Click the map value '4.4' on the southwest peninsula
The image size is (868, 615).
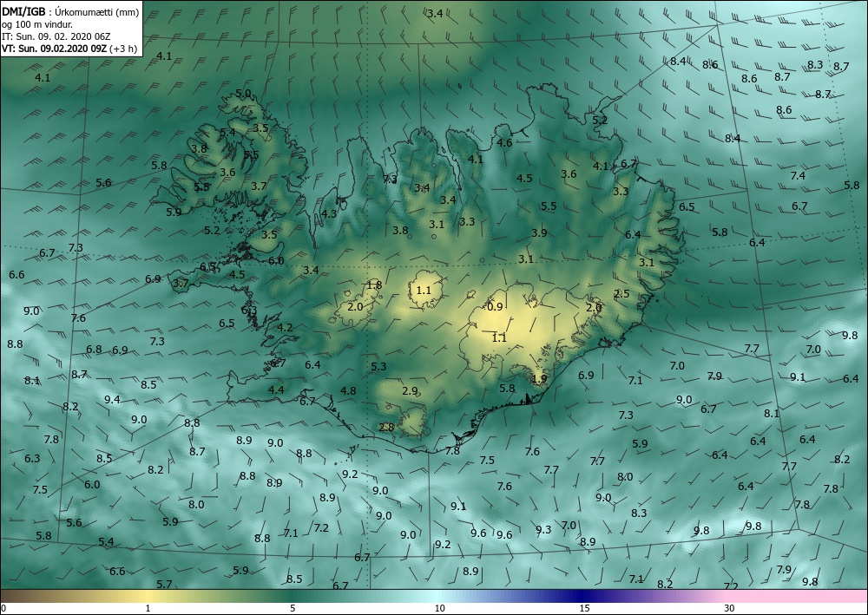click(276, 390)
